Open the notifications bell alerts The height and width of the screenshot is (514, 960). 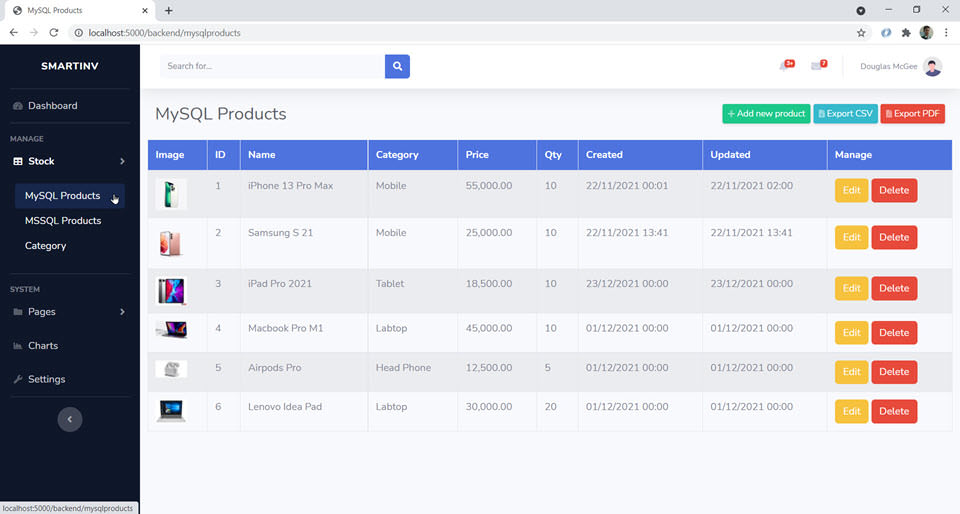tap(786, 65)
